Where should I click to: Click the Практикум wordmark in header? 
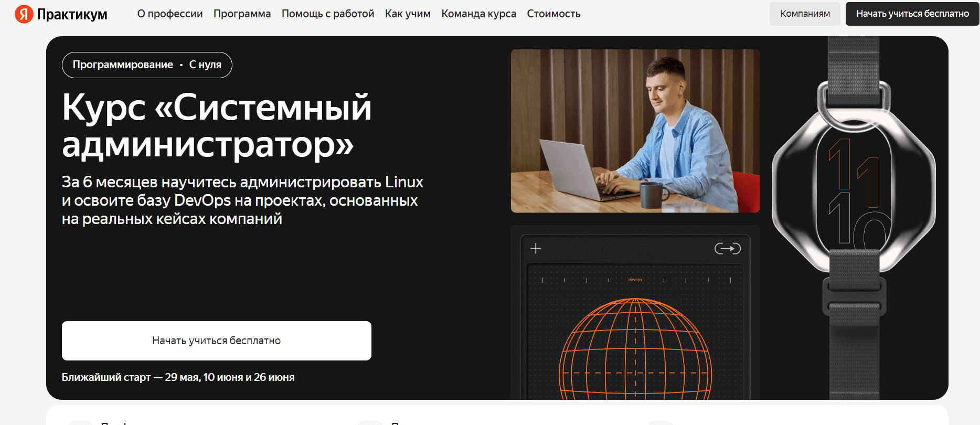[x=72, y=14]
